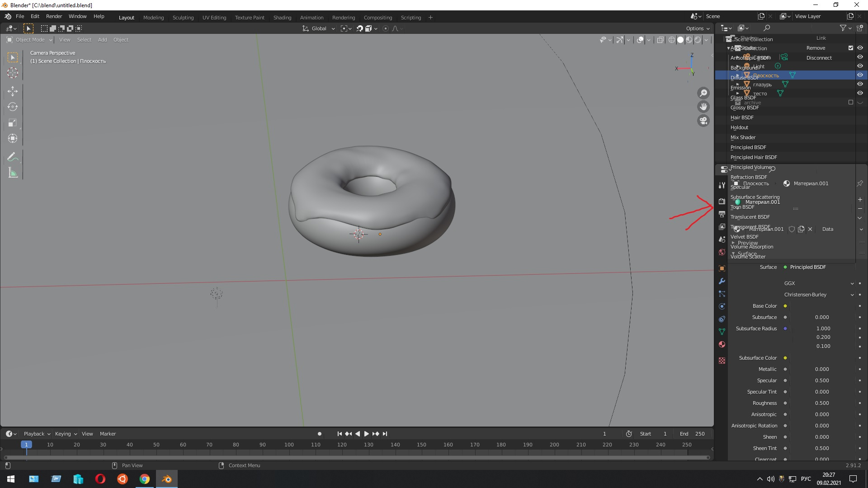Open the Options dropdown in viewport header

tap(698, 28)
